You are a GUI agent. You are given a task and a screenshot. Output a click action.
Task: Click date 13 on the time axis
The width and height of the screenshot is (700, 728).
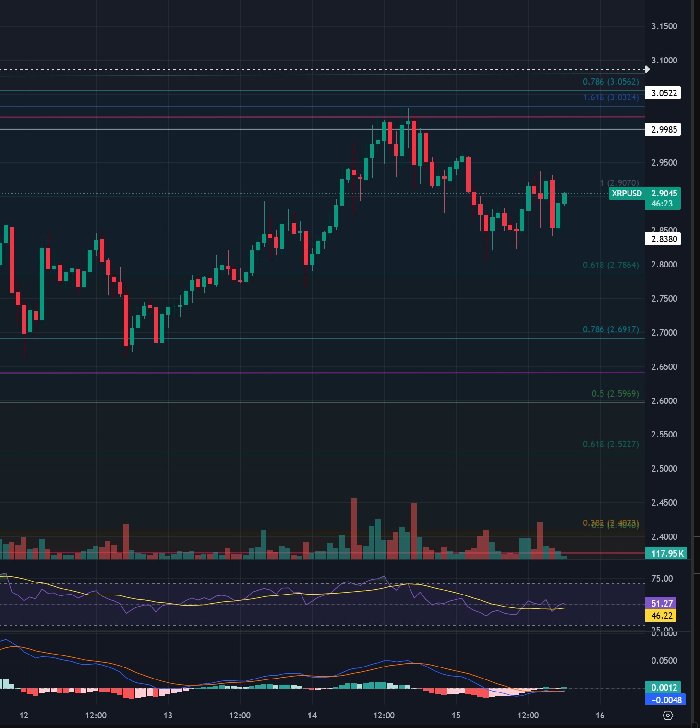point(168,716)
